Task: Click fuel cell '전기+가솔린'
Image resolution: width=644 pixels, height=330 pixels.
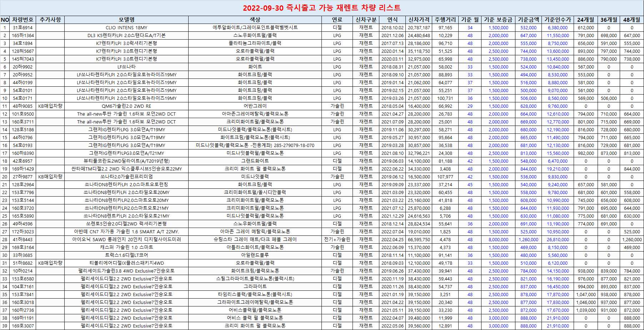Action: (337, 239)
